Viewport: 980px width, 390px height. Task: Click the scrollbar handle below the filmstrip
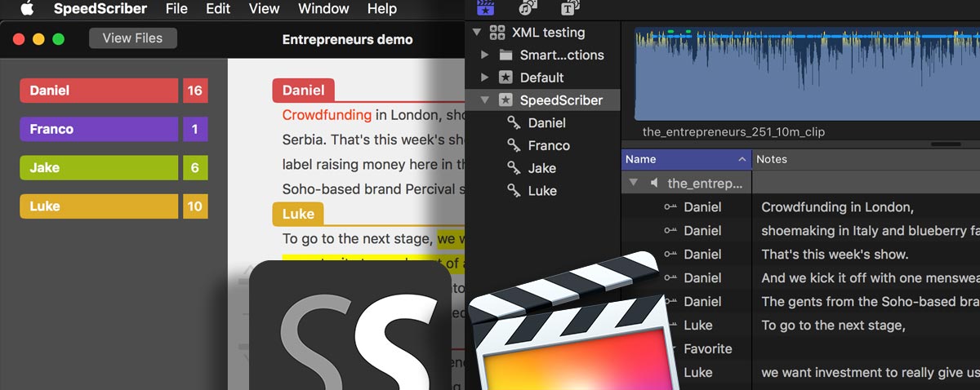coord(946,144)
